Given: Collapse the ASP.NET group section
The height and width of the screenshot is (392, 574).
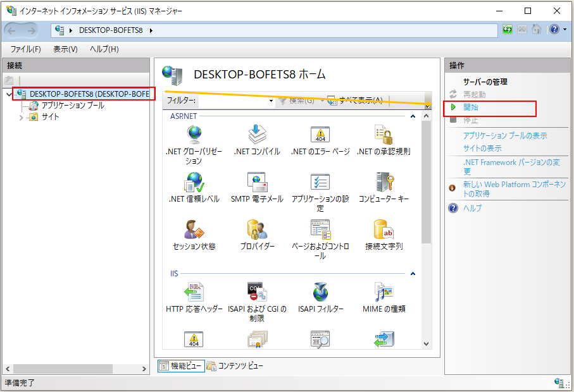Looking at the screenshot, I should 413,116.
